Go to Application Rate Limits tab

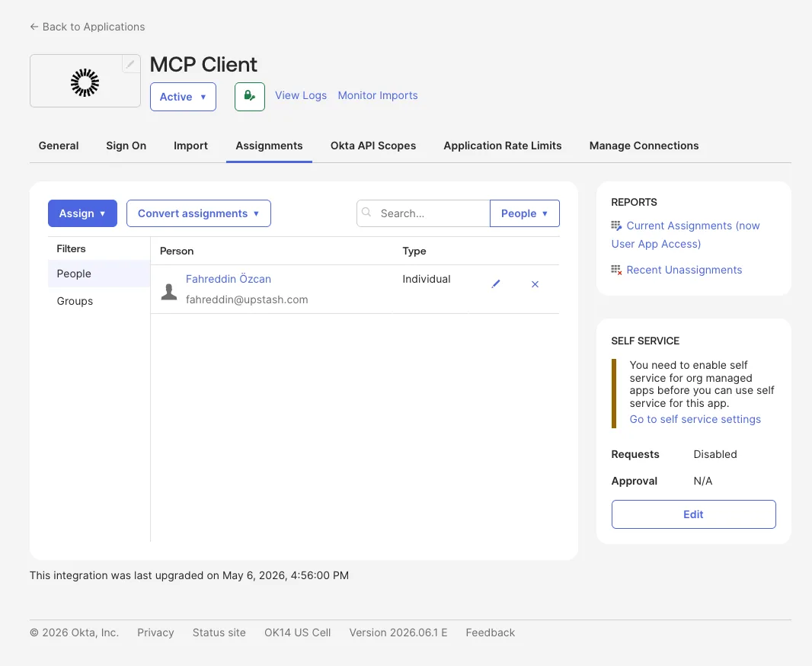click(x=502, y=146)
